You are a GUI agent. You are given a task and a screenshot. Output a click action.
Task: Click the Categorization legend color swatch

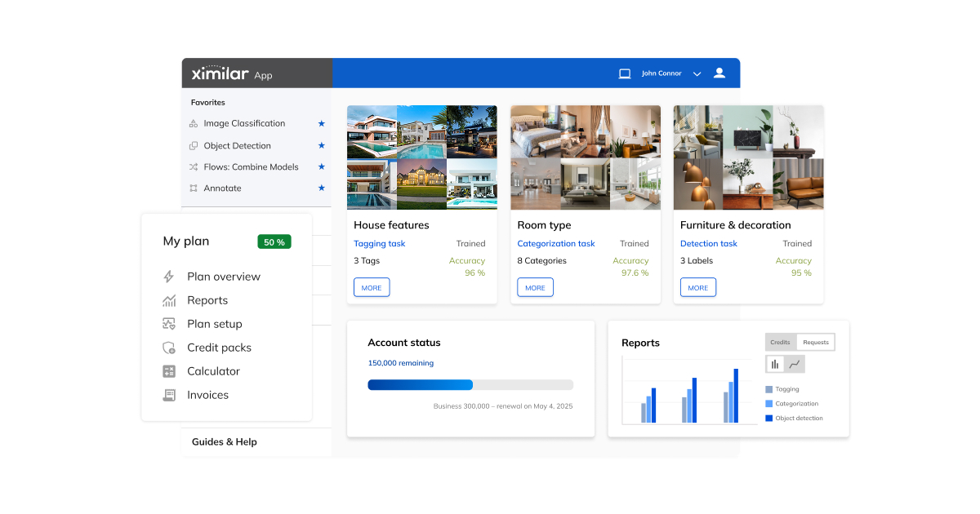pyautogui.click(x=769, y=404)
